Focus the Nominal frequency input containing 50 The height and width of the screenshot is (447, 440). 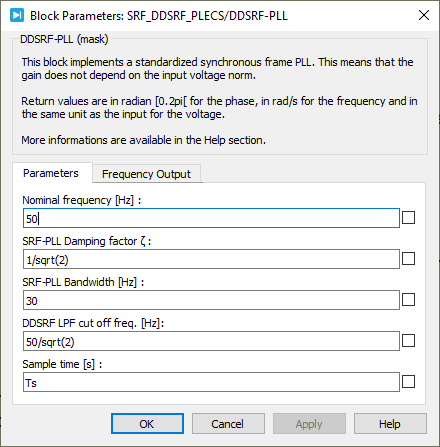[x=211, y=218]
